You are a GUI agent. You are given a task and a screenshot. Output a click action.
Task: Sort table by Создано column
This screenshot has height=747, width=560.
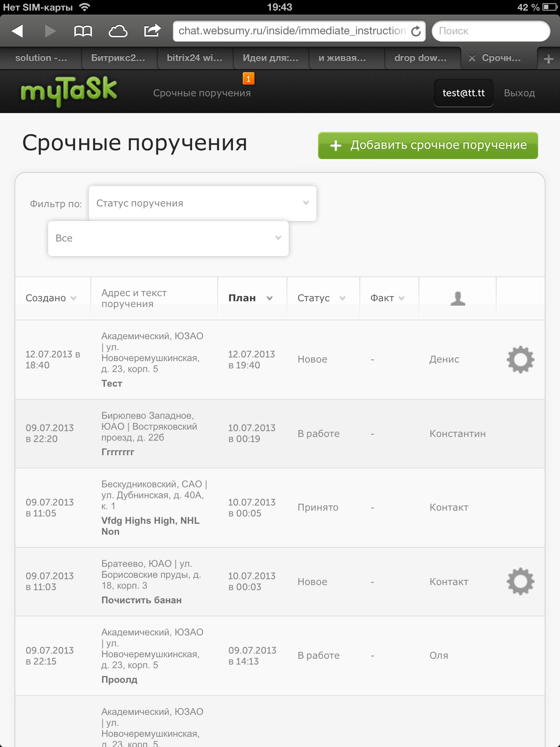51,298
